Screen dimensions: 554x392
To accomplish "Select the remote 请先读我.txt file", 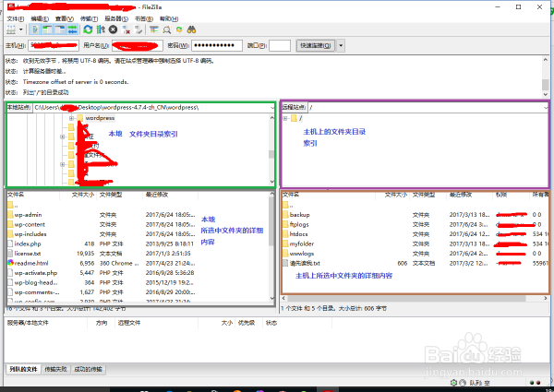I will click(x=305, y=263).
